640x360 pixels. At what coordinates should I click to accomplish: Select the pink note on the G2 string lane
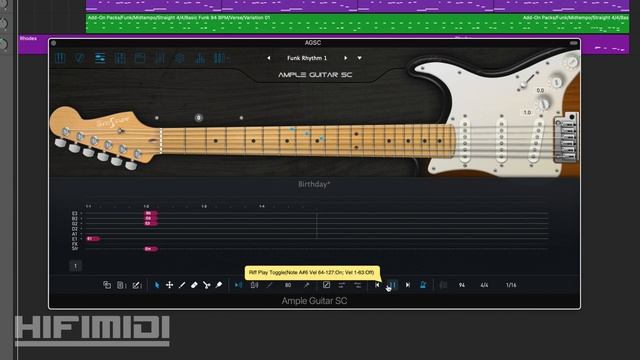coord(151,223)
